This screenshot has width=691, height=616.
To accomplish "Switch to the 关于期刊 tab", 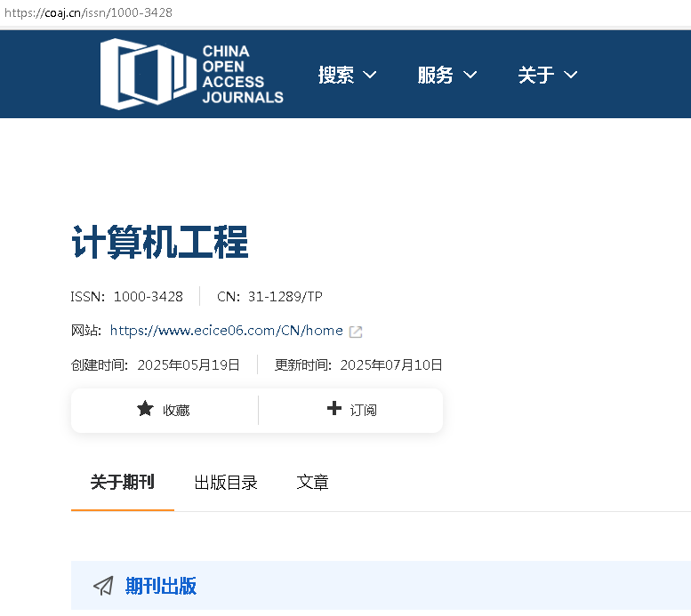I will pos(123,483).
